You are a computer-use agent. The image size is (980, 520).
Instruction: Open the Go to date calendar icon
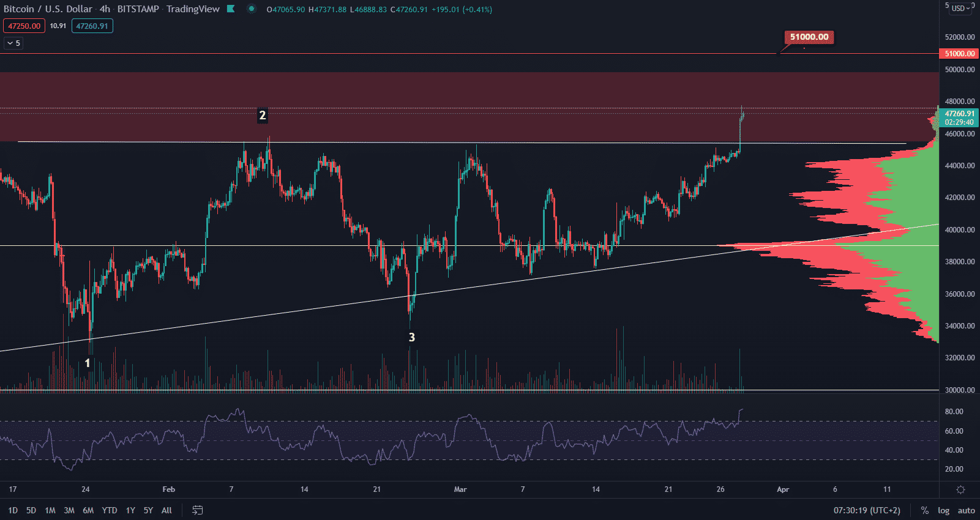click(197, 510)
